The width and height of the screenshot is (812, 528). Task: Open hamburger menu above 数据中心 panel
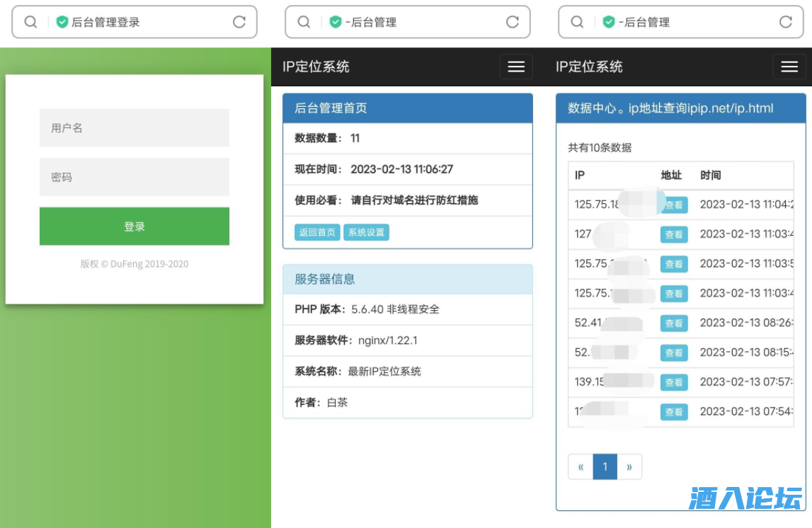point(789,67)
